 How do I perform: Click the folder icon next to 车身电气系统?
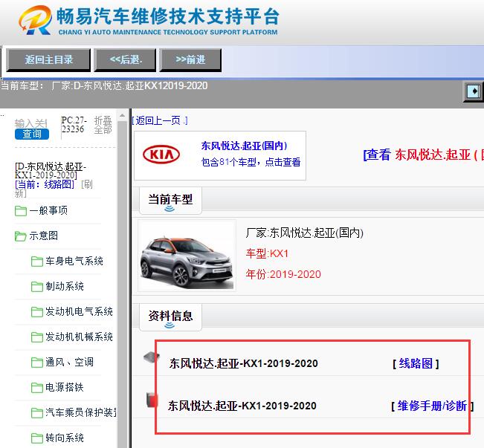point(37,262)
